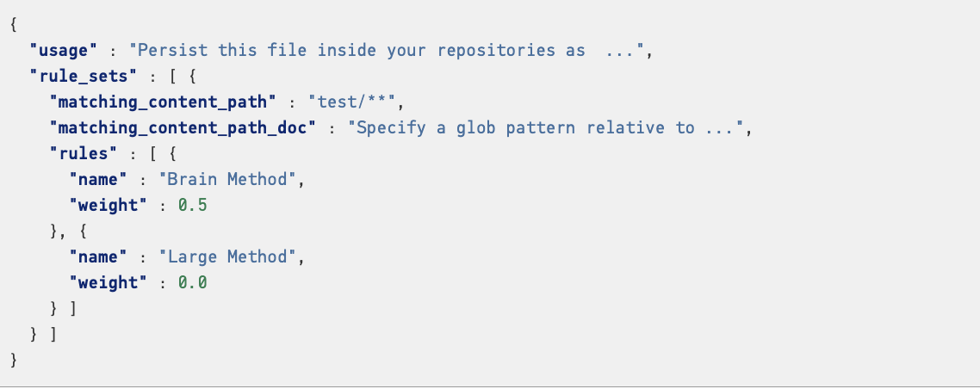Click the "}, {" separator between the rules
The image size is (980, 389).
coord(69,232)
